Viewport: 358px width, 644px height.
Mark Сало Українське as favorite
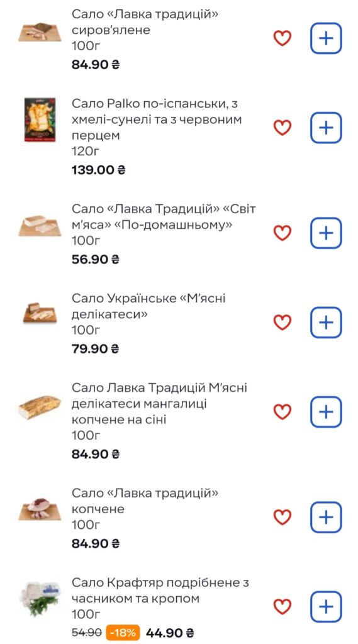click(x=282, y=323)
